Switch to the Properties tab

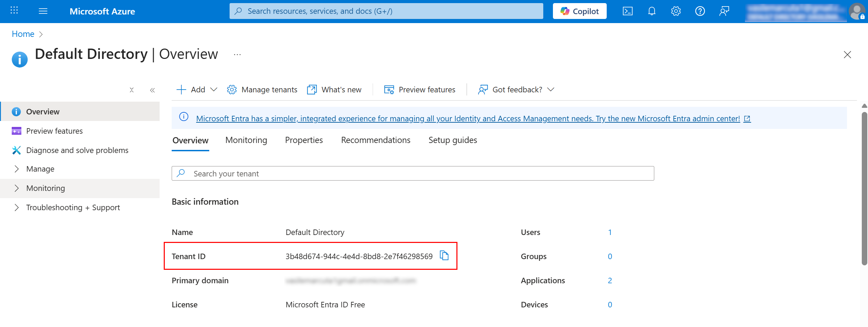tap(304, 140)
